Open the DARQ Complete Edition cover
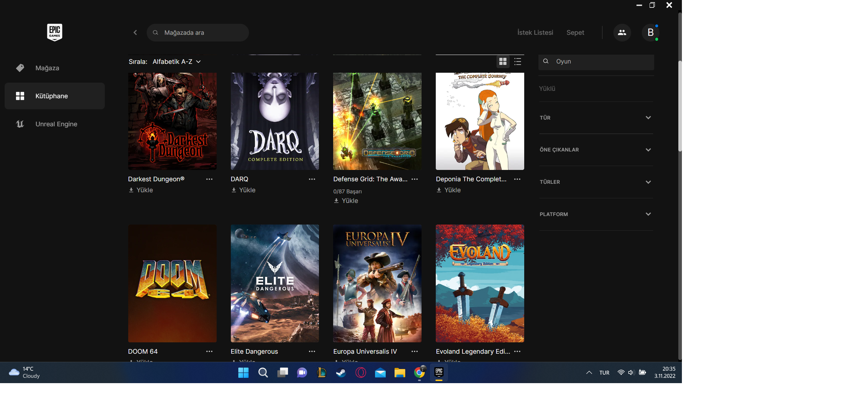Screen dimensions: 868x403 (x=275, y=121)
